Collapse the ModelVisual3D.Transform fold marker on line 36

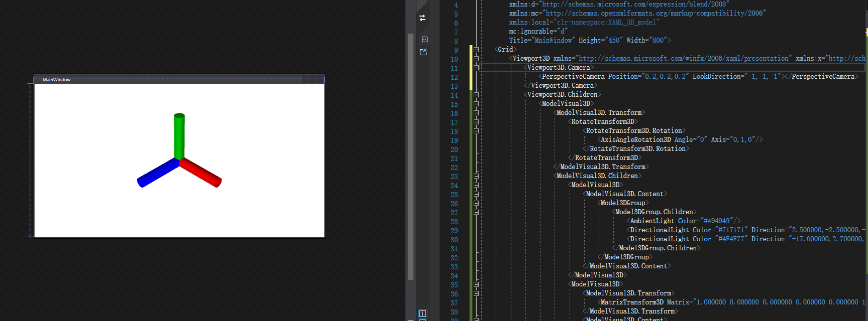(476, 293)
